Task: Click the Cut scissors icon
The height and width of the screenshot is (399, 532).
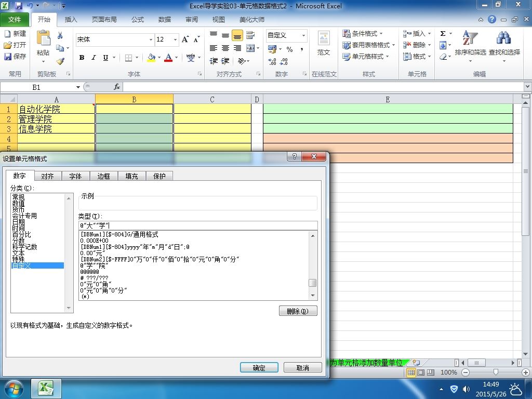Action: pyautogui.click(x=60, y=35)
